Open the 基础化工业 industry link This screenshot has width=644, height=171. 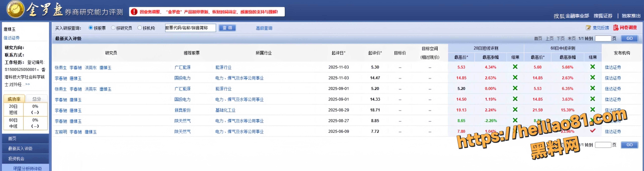pos(225,110)
